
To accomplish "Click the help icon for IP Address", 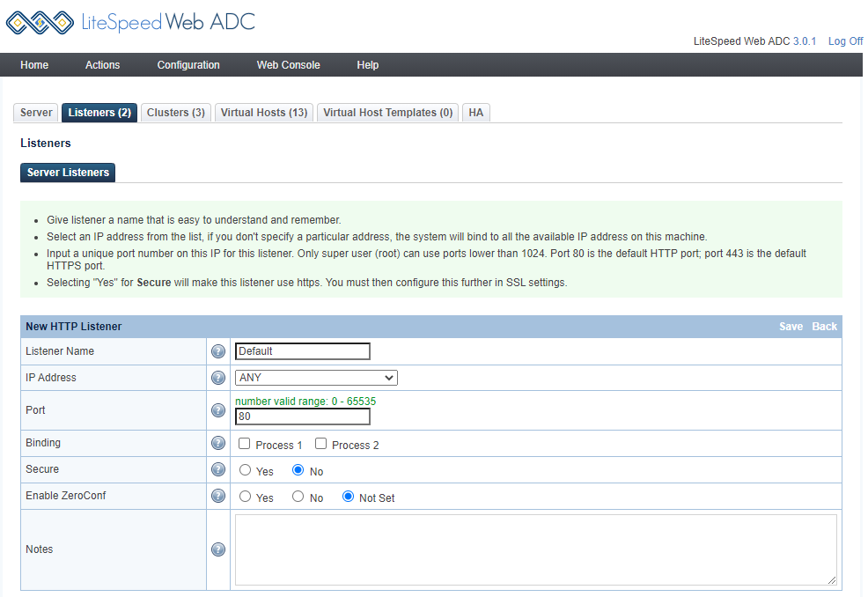I will click(218, 378).
